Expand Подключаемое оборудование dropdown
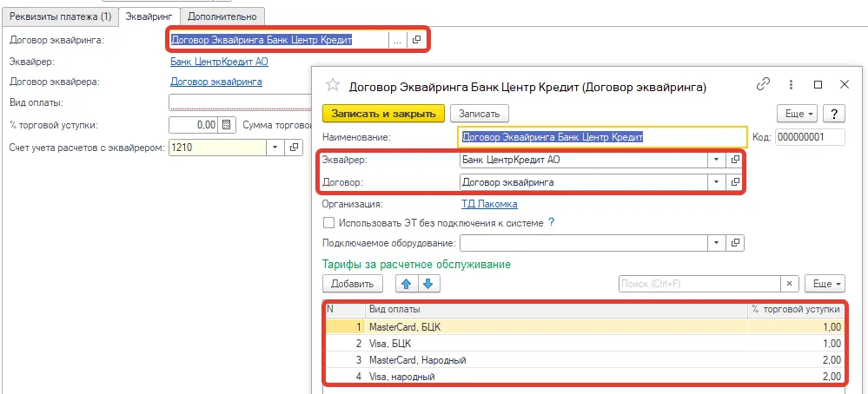 click(x=717, y=243)
